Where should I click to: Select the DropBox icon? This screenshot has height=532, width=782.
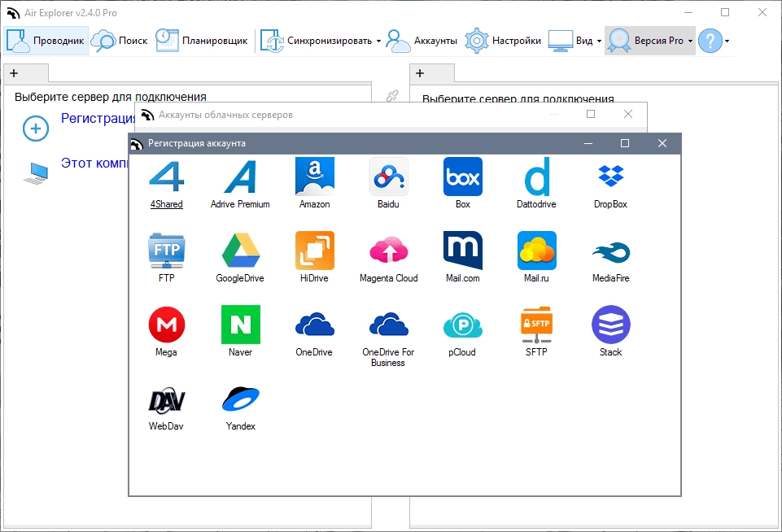click(611, 176)
